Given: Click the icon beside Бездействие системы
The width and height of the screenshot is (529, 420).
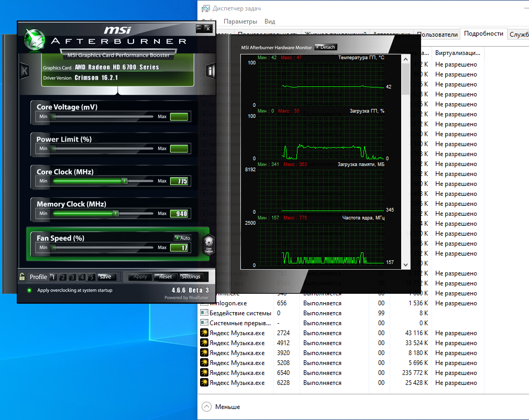Looking at the screenshot, I should tap(204, 313).
